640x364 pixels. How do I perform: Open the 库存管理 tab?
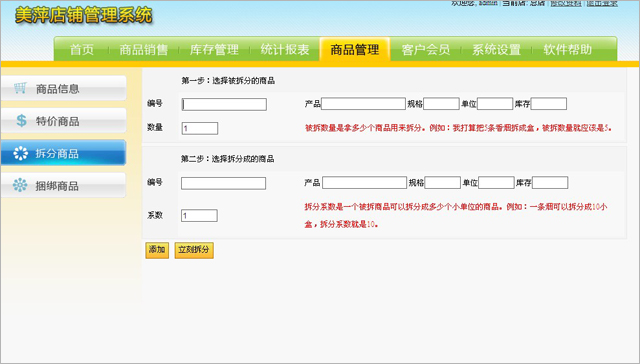pyautogui.click(x=214, y=50)
